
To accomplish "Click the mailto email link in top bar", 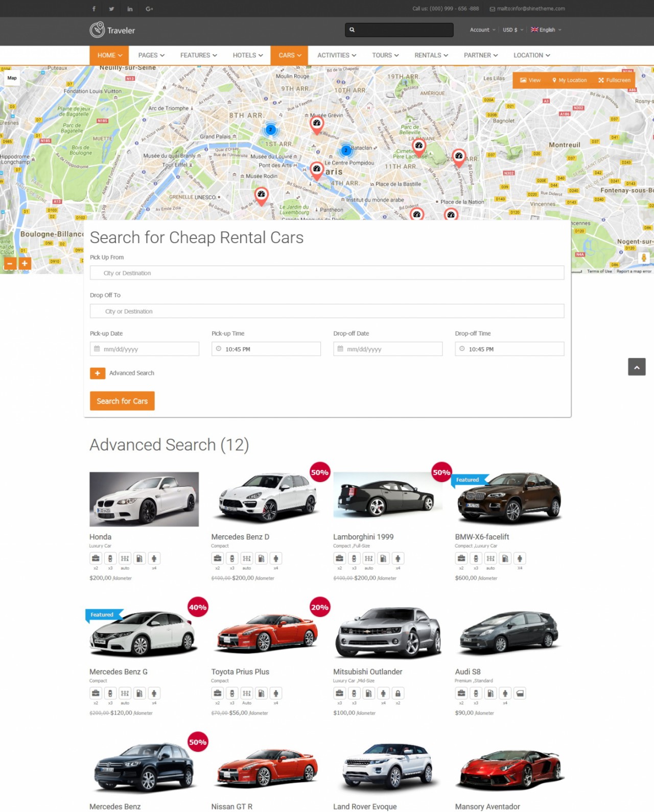I will [531, 9].
